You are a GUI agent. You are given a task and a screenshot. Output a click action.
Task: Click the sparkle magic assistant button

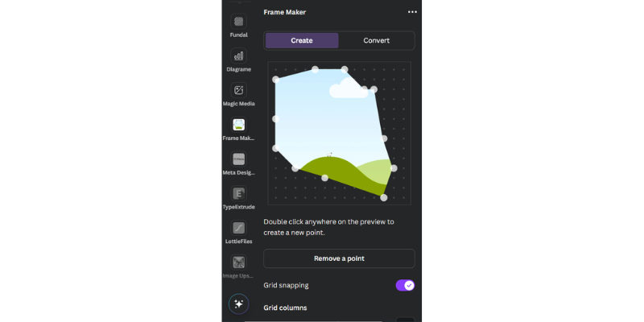pos(238,304)
